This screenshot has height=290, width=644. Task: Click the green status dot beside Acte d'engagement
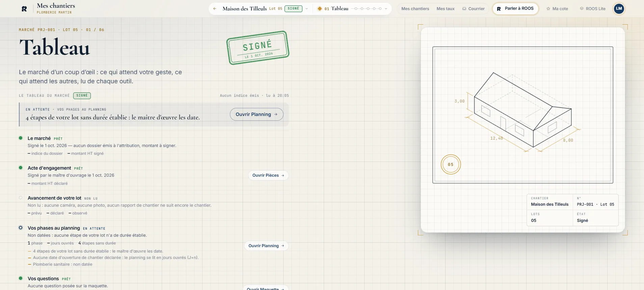21,168
